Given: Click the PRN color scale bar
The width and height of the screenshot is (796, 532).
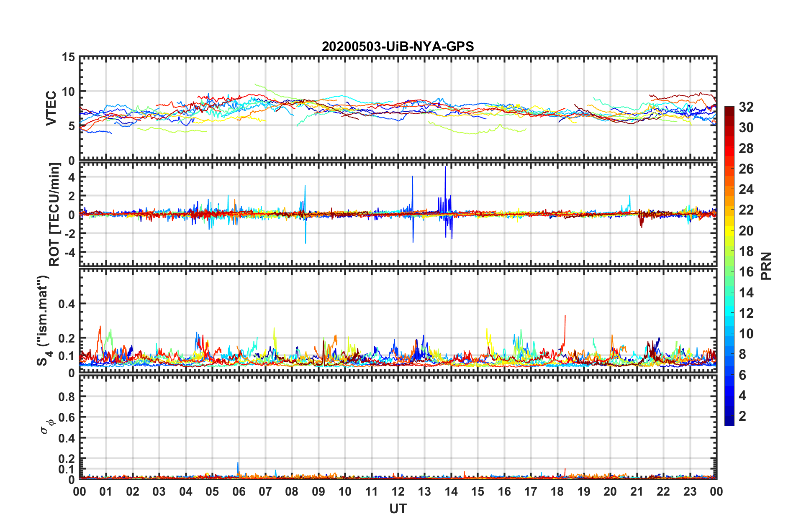Looking at the screenshot, I should tap(729, 266).
